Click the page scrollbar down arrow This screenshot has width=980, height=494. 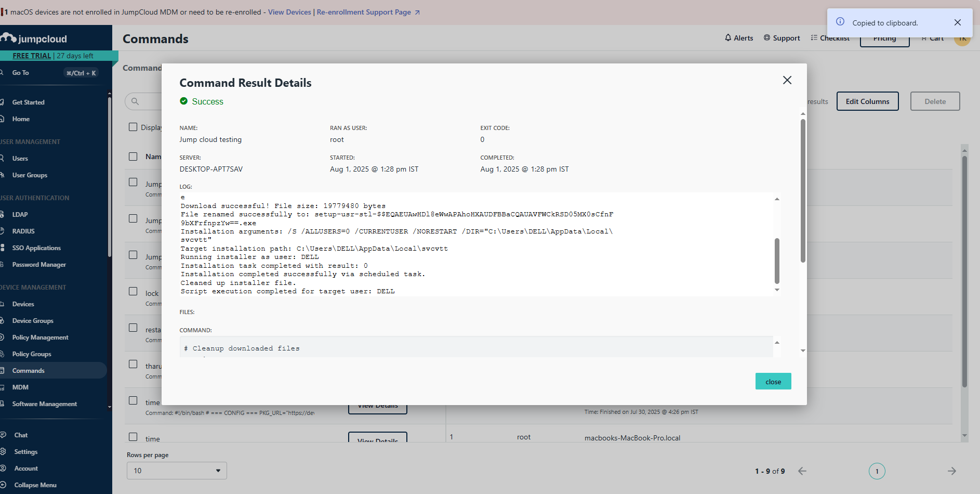pos(964,436)
